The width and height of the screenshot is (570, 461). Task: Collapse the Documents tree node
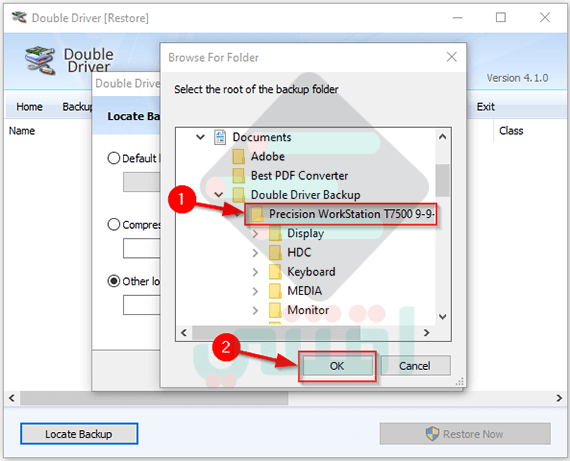[200, 137]
